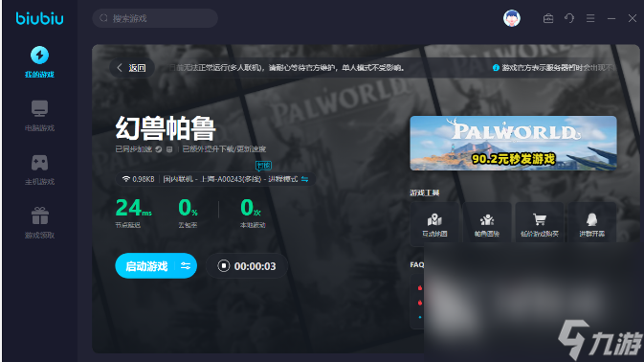Open the QQ penguin group tool

click(591, 224)
